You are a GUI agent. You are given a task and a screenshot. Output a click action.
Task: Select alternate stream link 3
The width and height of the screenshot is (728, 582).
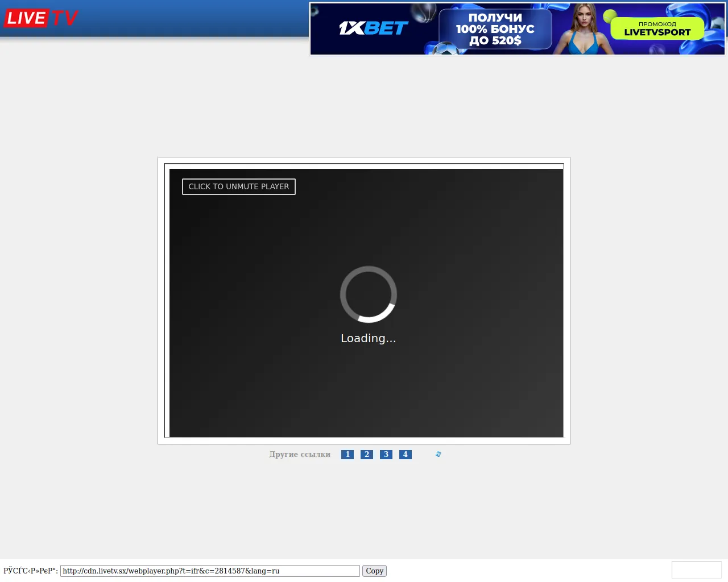(386, 455)
